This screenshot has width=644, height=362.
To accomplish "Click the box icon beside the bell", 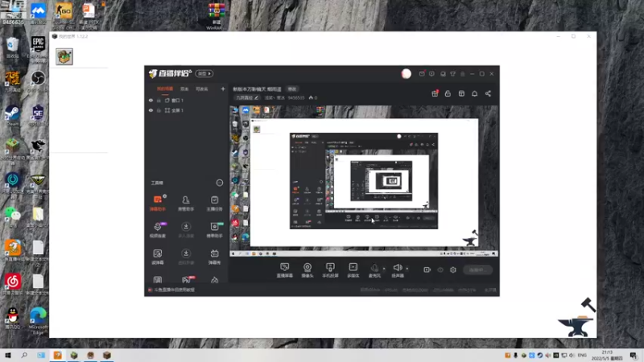I will [x=461, y=93].
